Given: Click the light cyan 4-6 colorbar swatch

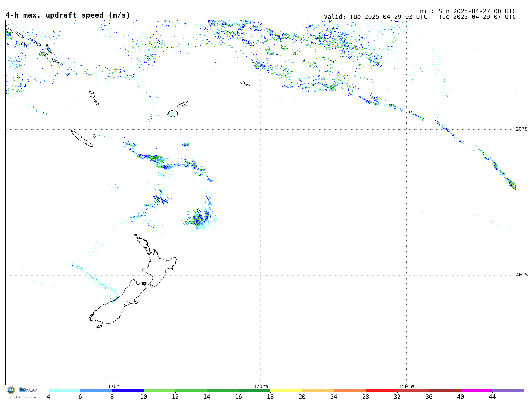Looking at the screenshot, I should coord(64,391).
